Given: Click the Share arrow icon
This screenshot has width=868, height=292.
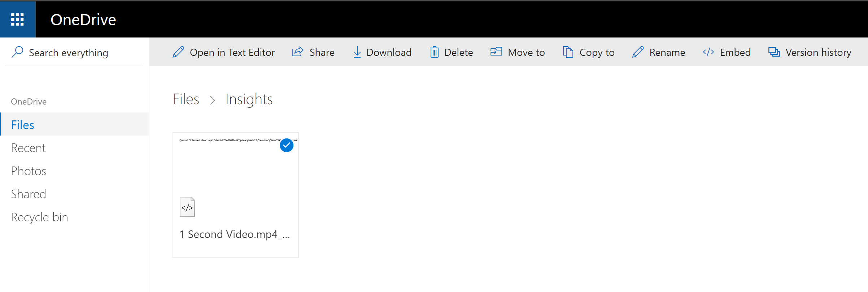Looking at the screenshot, I should pos(297,52).
